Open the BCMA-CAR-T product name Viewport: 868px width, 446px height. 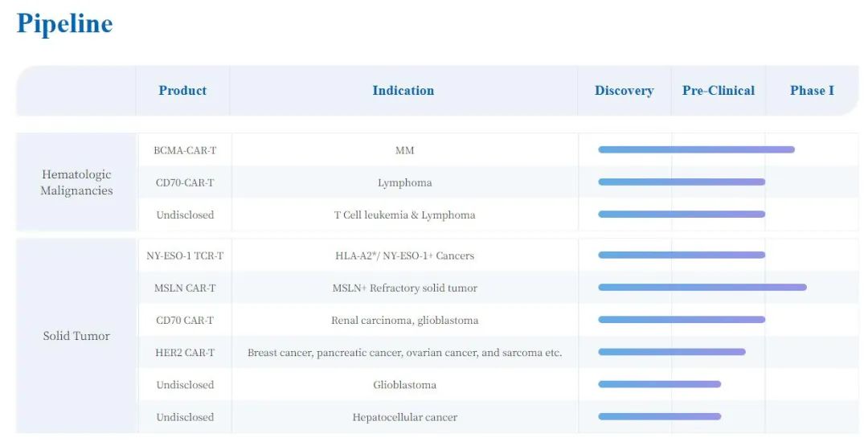(x=185, y=150)
